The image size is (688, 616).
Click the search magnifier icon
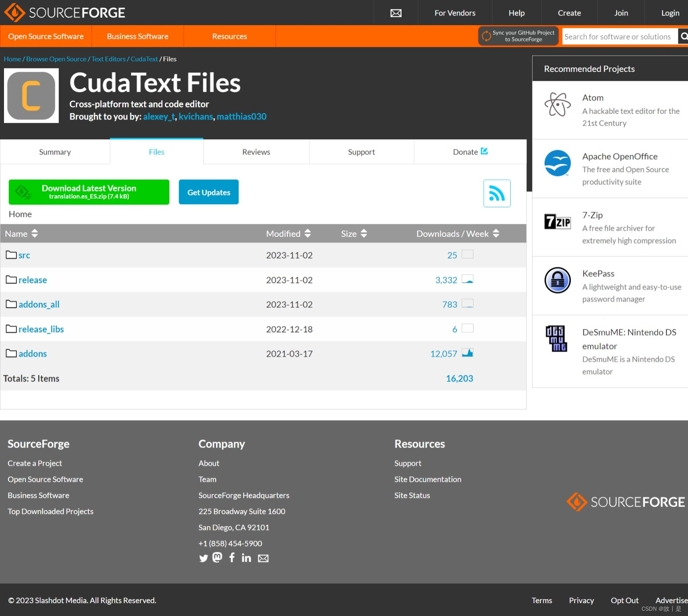point(684,36)
